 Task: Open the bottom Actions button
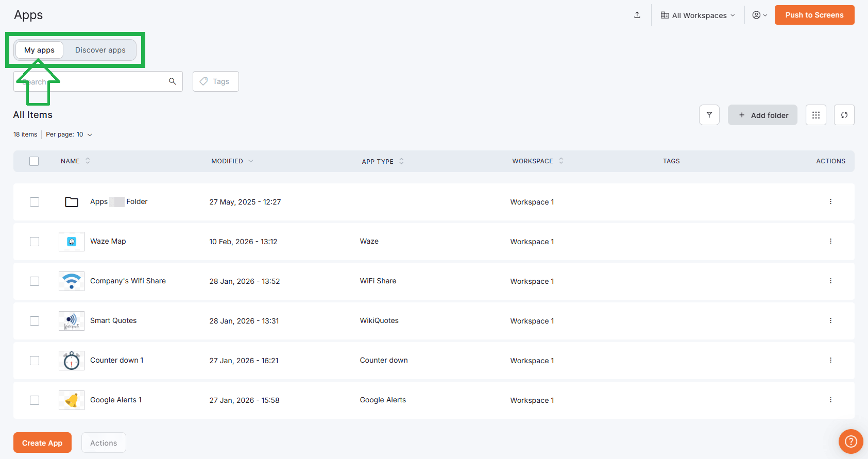[x=104, y=443]
